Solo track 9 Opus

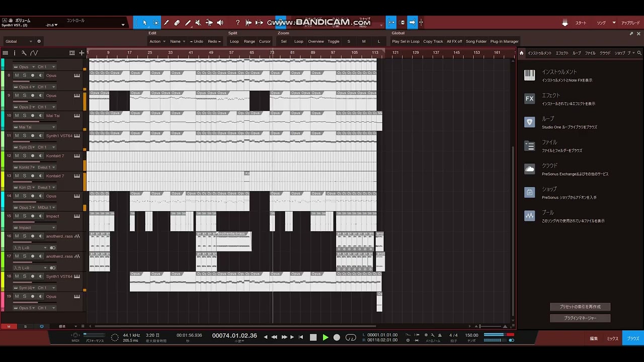pos(24,96)
